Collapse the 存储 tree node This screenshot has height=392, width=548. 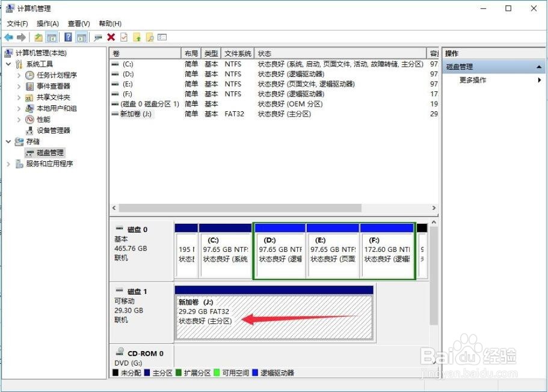click(9, 141)
